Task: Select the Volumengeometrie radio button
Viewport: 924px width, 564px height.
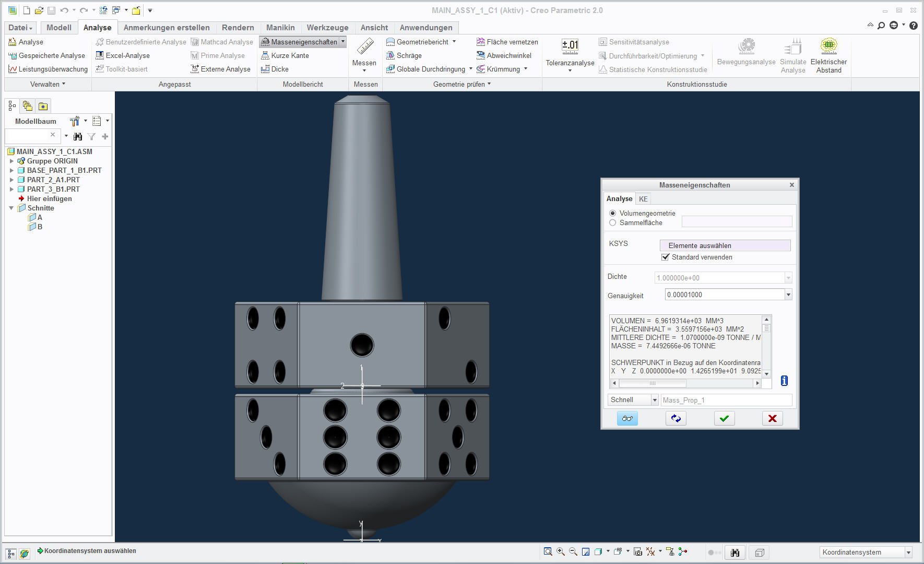Action: 613,213
